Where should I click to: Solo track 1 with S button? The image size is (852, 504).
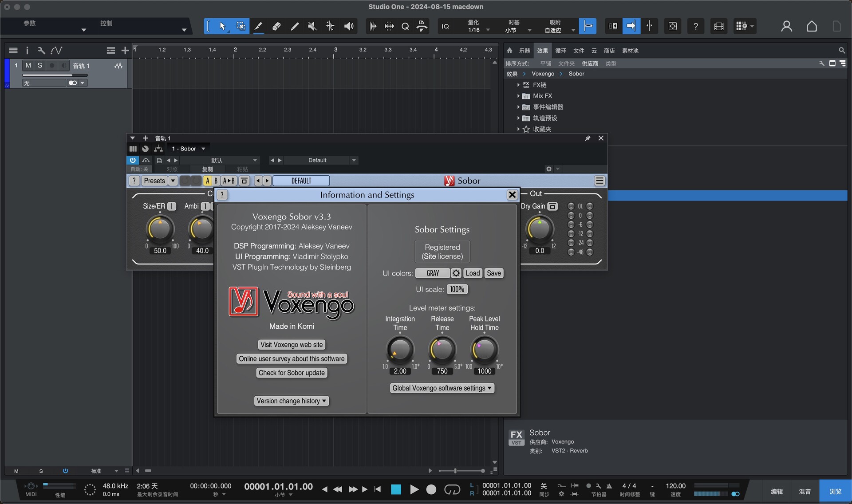click(40, 66)
